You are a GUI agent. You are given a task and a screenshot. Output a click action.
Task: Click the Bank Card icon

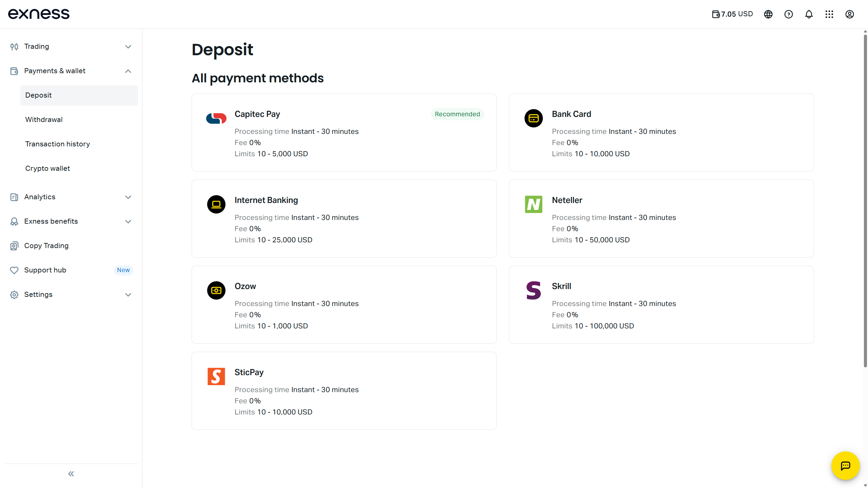point(534,118)
